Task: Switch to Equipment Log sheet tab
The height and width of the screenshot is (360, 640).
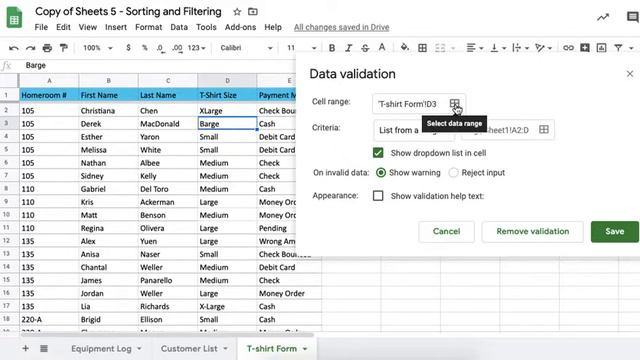Action: [102, 349]
